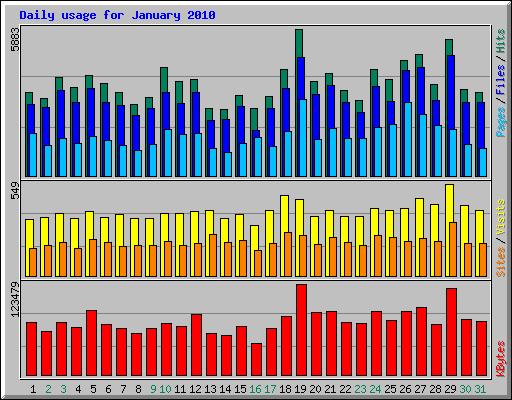Image resolution: width=512 pixels, height=400 pixels.
Task: Select day 18 on the date axis
Action: pyautogui.click(x=285, y=389)
